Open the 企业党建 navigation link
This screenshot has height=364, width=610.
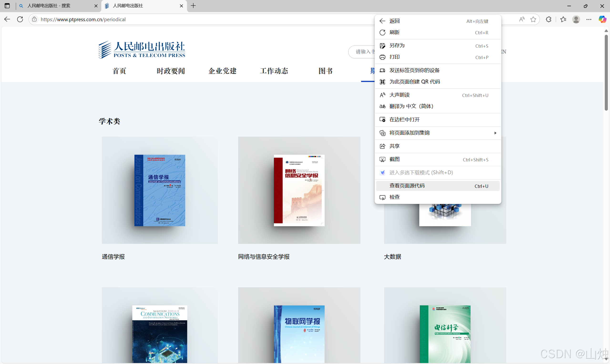click(x=222, y=71)
